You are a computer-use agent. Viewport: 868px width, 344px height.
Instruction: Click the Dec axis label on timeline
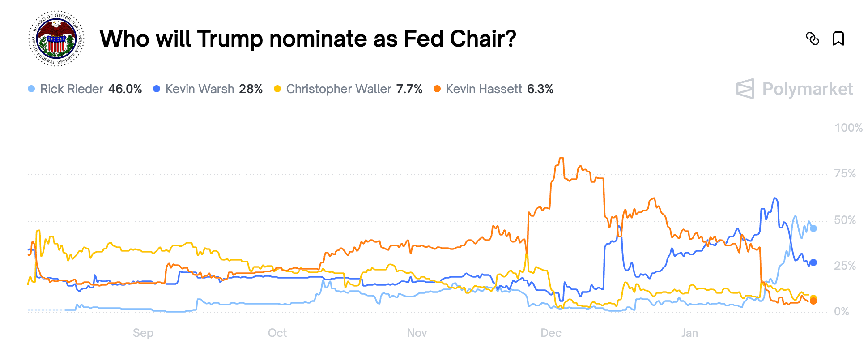[551, 333]
